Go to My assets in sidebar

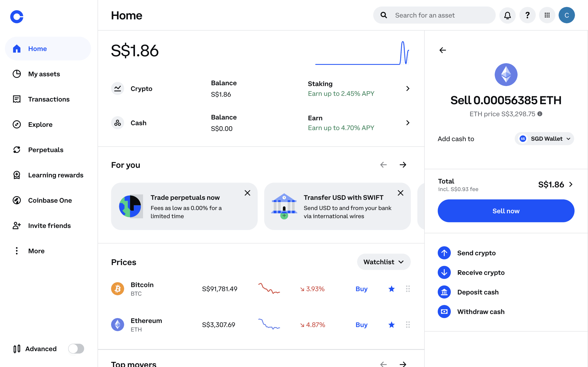pos(44,74)
